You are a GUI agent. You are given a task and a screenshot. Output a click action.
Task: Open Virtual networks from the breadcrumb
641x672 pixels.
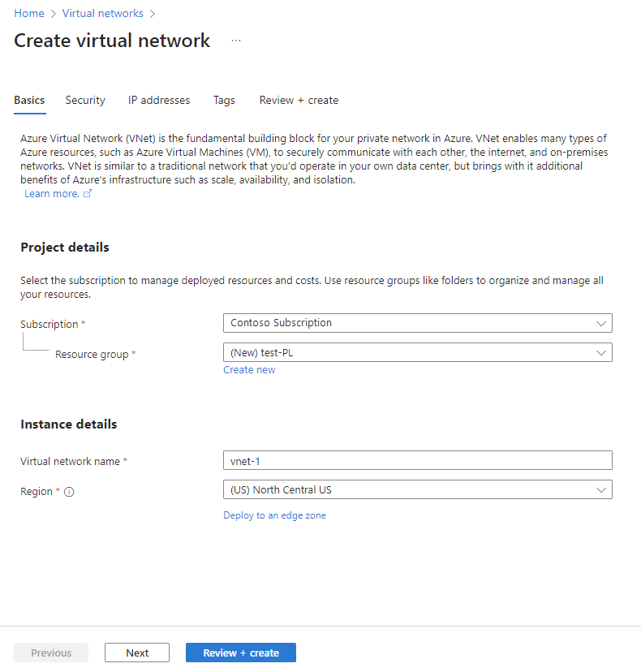pos(102,13)
